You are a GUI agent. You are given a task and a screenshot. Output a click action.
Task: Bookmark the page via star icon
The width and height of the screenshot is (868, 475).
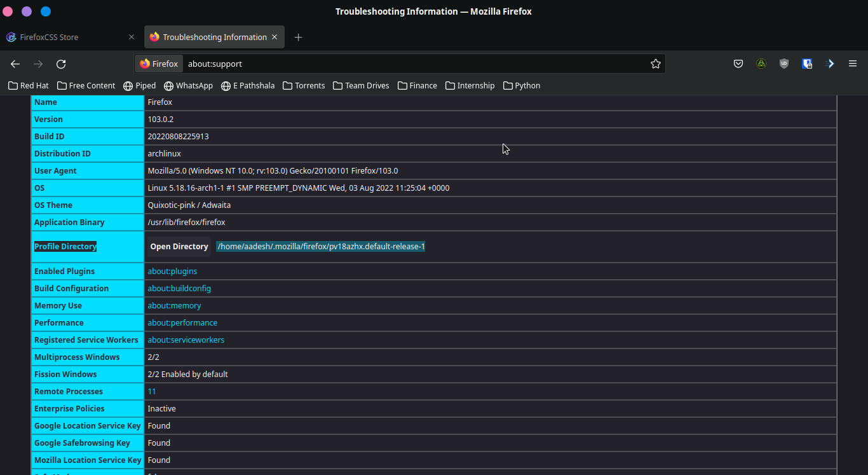pos(655,64)
